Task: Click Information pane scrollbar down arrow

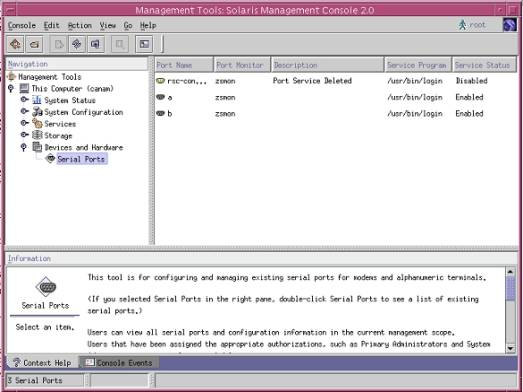Action: [x=510, y=348]
